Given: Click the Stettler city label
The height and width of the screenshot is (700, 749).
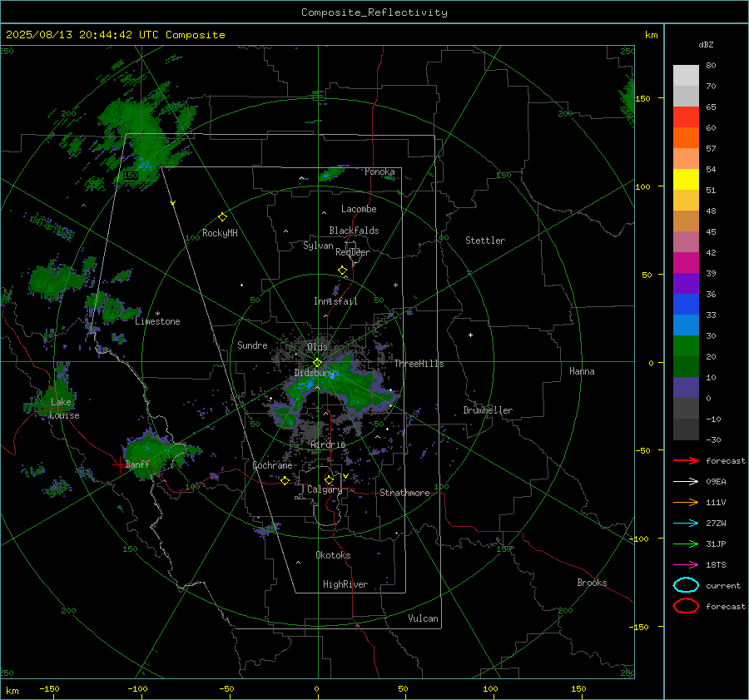Looking at the screenshot, I should tap(485, 241).
